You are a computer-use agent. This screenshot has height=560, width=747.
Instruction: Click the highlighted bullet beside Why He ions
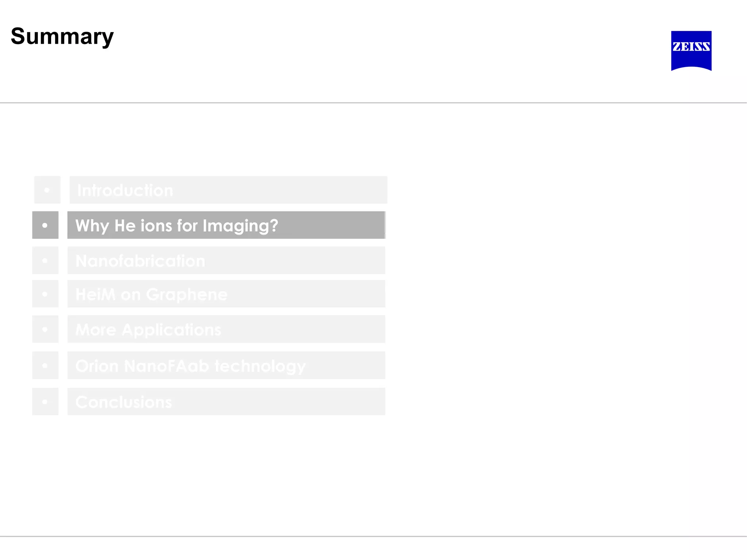pyautogui.click(x=45, y=225)
